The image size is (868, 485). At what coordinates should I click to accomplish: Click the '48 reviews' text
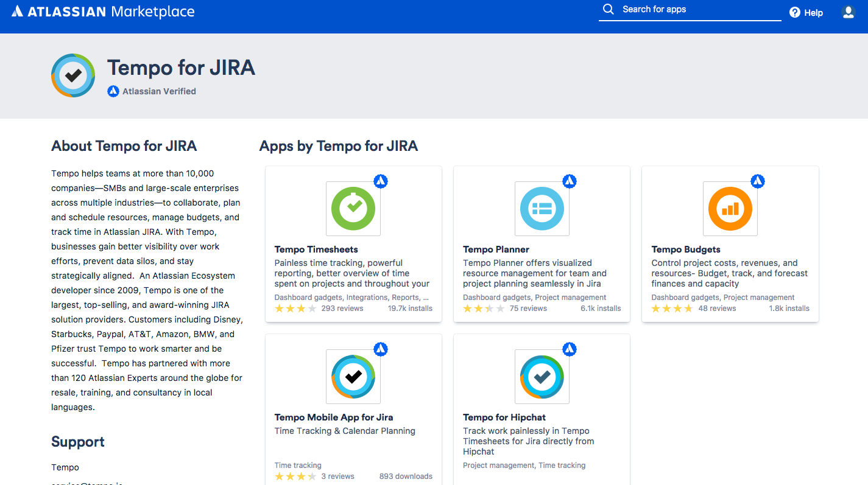pyautogui.click(x=717, y=309)
